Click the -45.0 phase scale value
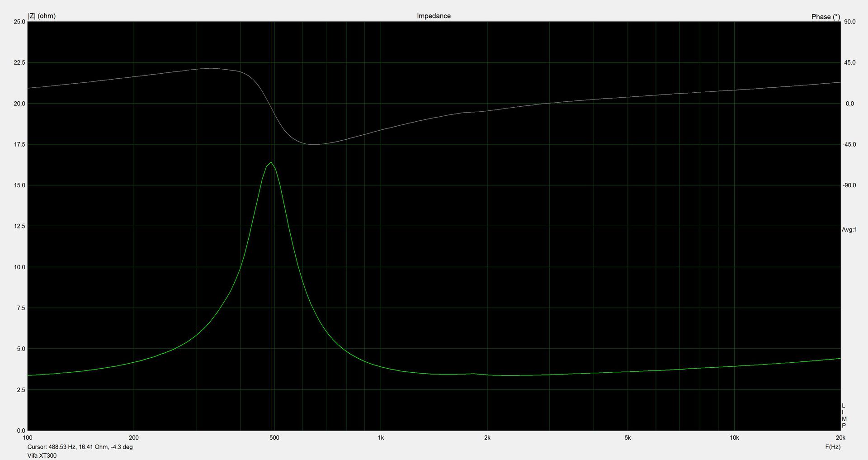Image resolution: width=868 pixels, height=460 pixels. [x=849, y=144]
